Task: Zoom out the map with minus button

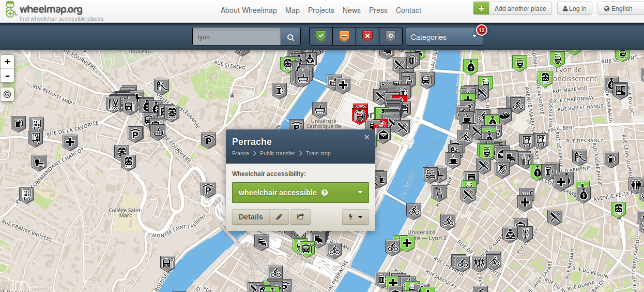Action: 7,76
